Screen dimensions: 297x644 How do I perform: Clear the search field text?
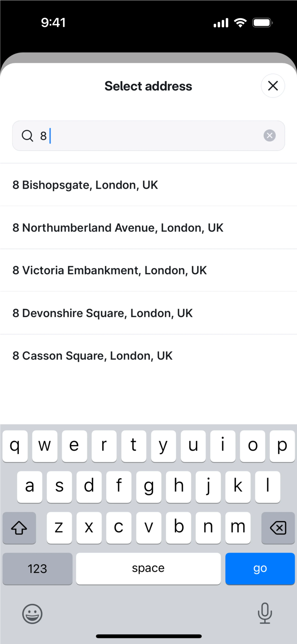coord(269,136)
